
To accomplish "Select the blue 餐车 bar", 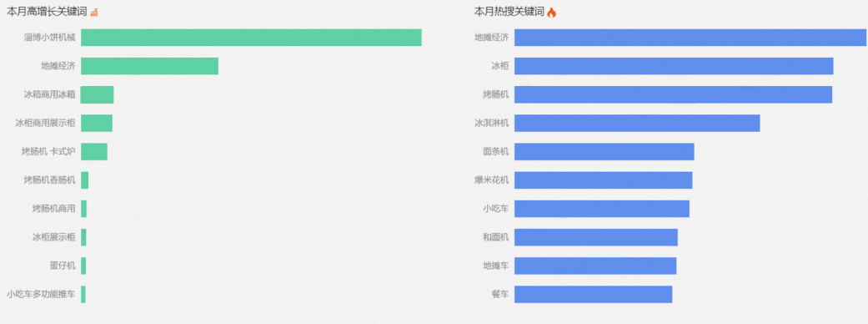I will click(594, 295).
